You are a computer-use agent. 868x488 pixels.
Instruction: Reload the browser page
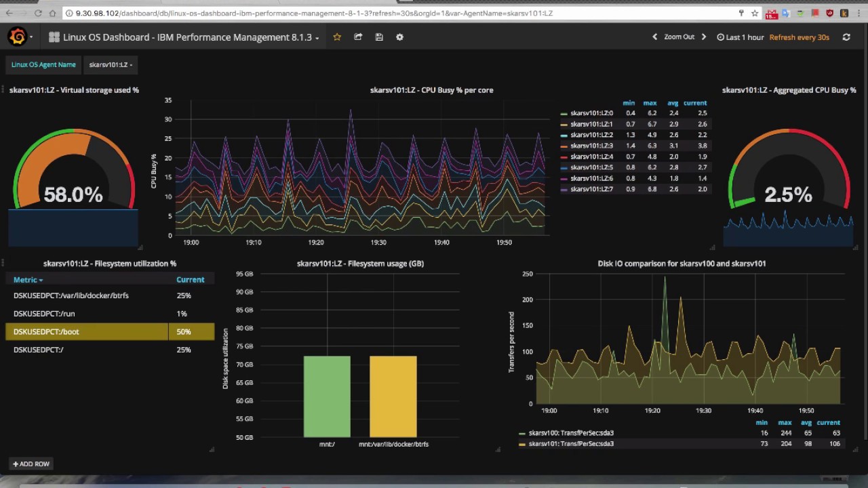point(38,13)
